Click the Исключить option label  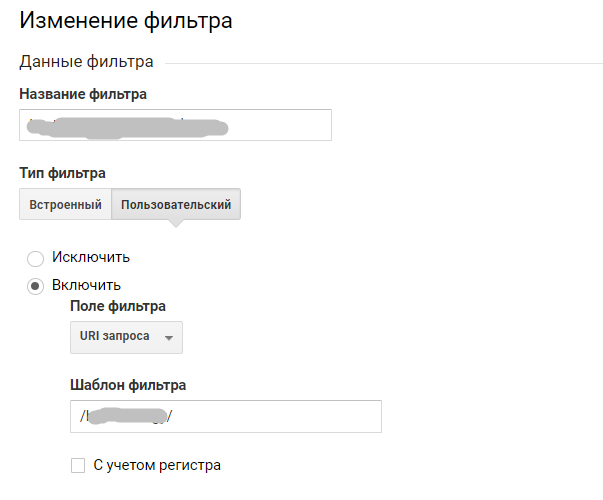(x=91, y=257)
